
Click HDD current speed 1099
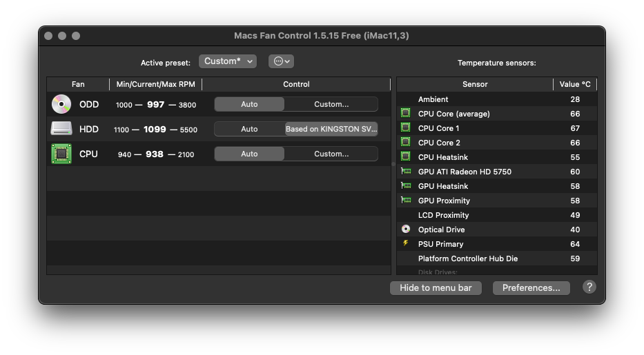tap(155, 129)
